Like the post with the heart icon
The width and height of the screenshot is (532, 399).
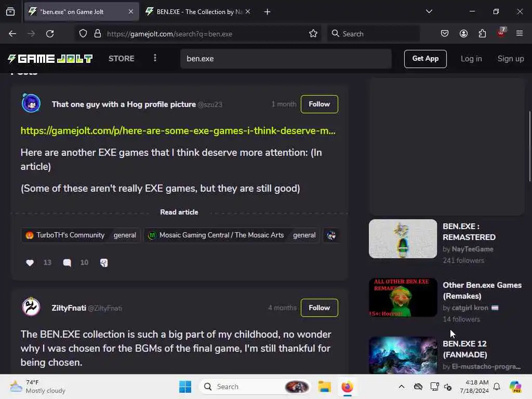30,262
